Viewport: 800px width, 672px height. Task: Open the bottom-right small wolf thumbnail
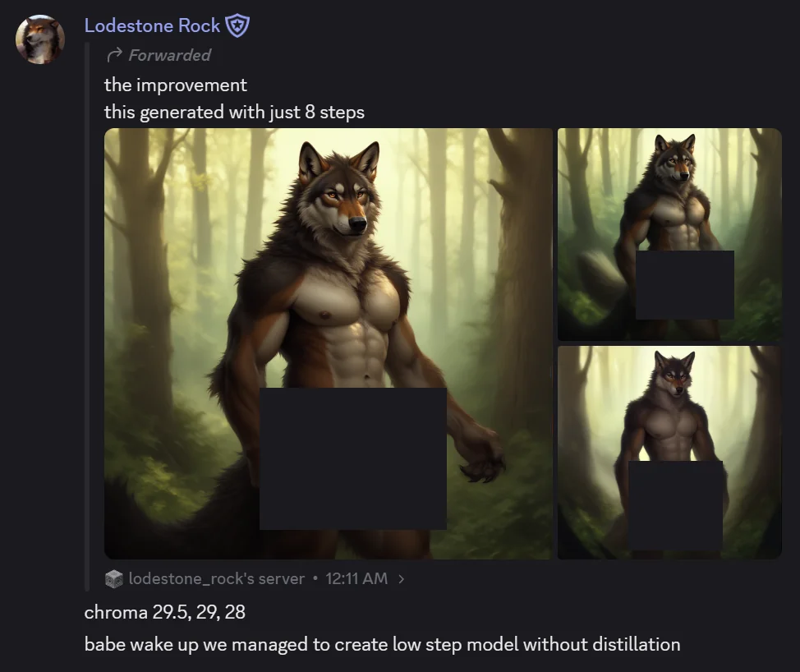669,453
